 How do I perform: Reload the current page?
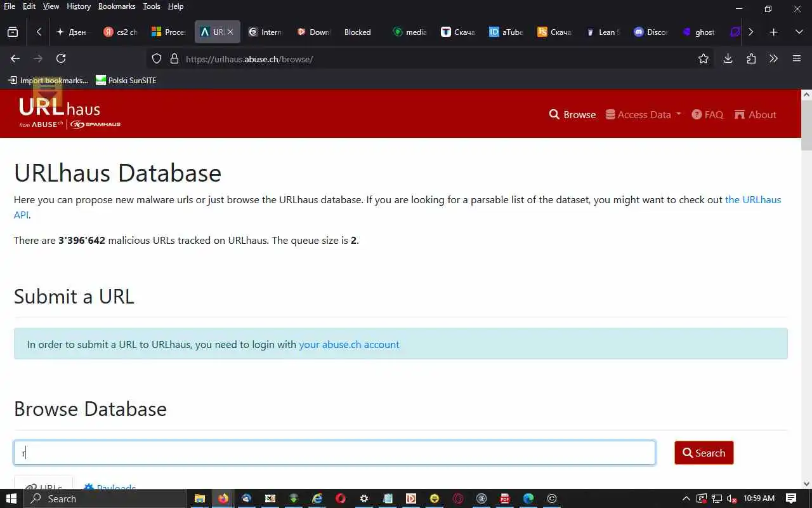[x=61, y=58]
